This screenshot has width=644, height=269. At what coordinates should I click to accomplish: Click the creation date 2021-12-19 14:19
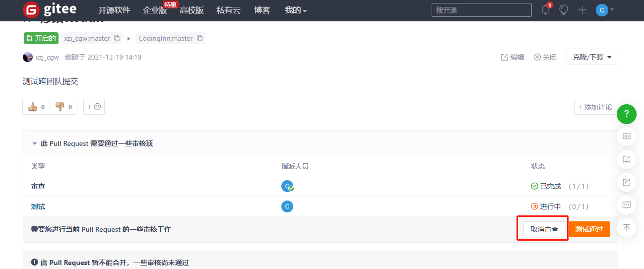(x=114, y=57)
